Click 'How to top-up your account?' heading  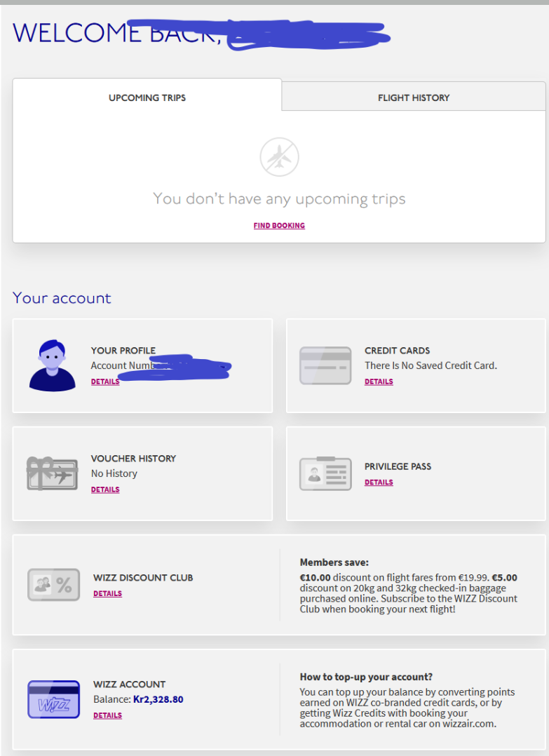click(x=366, y=677)
